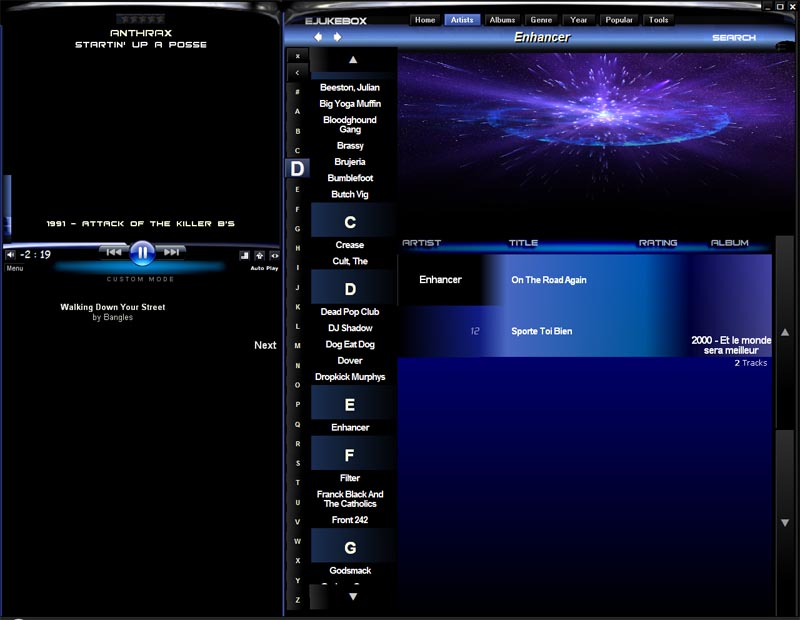
Task: Jump to letter B in index
Action: pos(297,131)
